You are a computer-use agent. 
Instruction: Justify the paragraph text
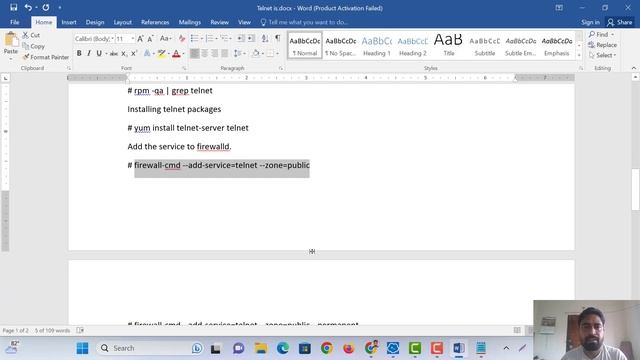click(x=224, y=53)
